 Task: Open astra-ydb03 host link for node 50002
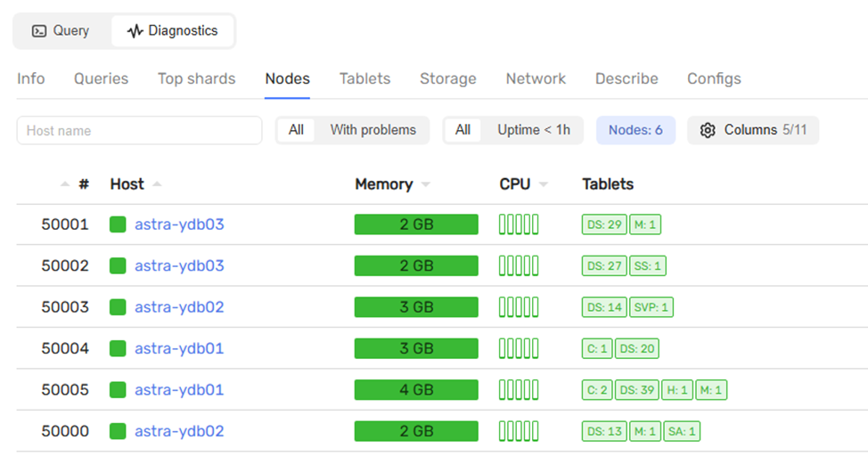179,265
